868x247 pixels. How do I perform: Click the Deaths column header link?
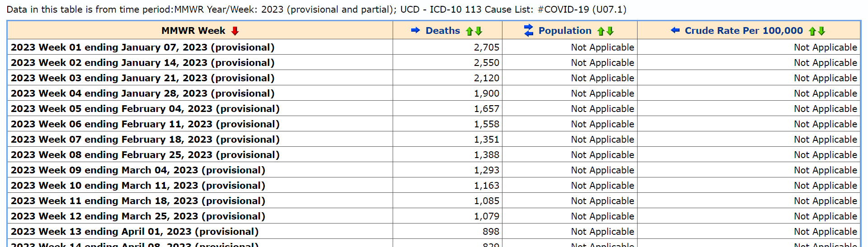442,31
